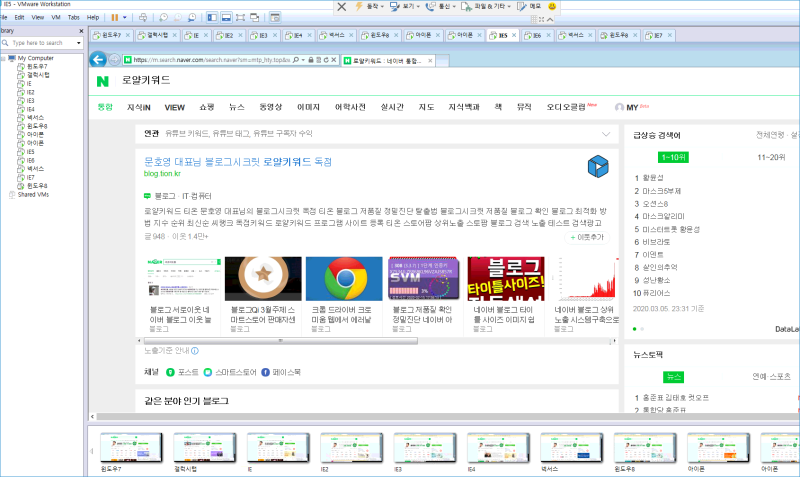Collapse the remote control toolbar with chevron
This screenshot has width=800, height=477.
(x=549, y=19)
